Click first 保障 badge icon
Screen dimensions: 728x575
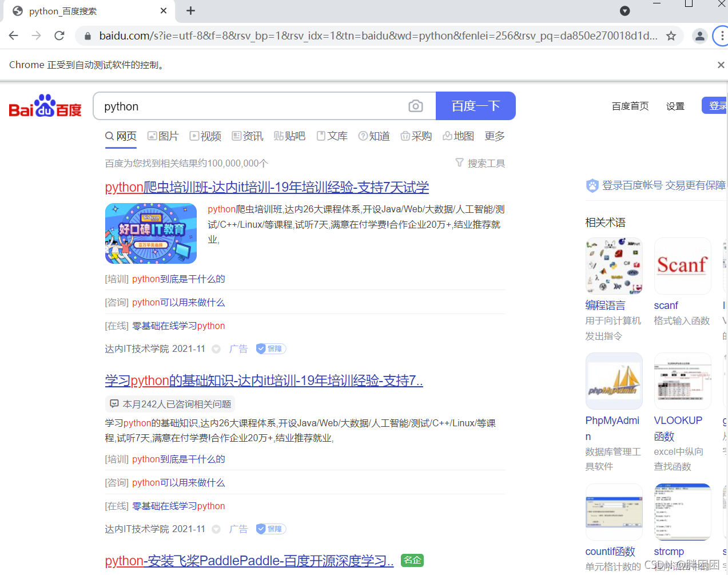(x=271, y=348)
